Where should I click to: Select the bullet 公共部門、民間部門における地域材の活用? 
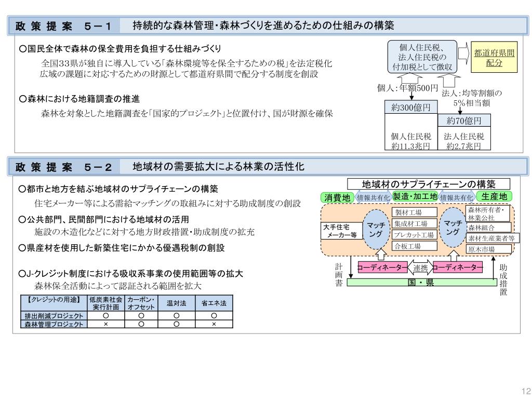pos(104,220)
